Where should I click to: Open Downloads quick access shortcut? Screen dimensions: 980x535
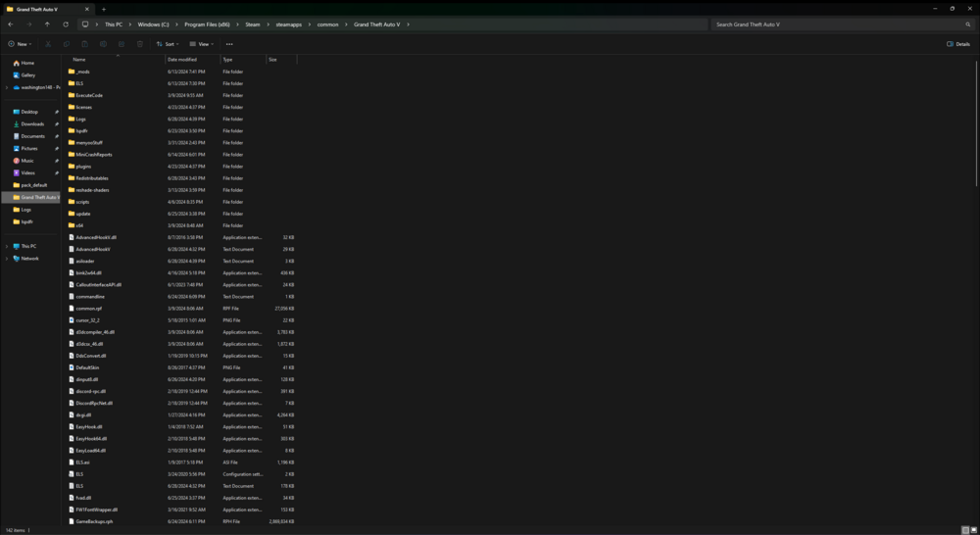(x=31, y=123)
